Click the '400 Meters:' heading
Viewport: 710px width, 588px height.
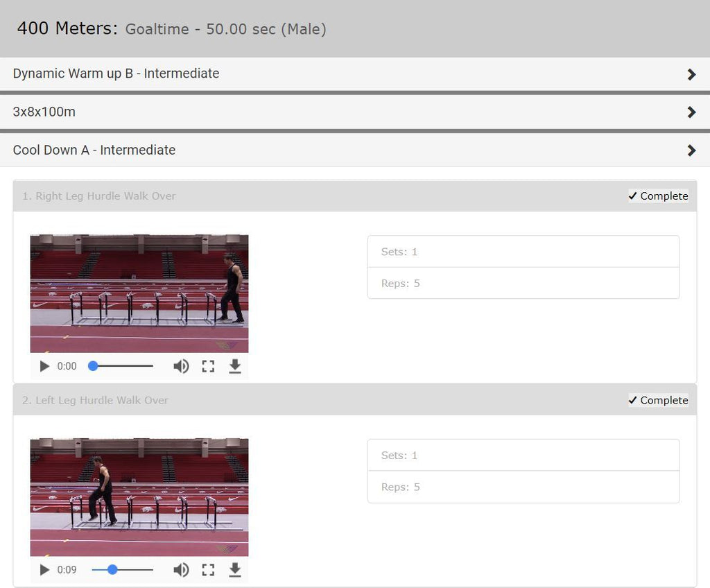pos(67,28)
